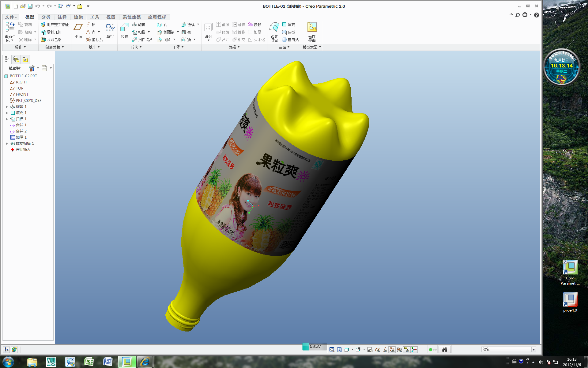Create a datum Axis (轴)

[91, 25]
